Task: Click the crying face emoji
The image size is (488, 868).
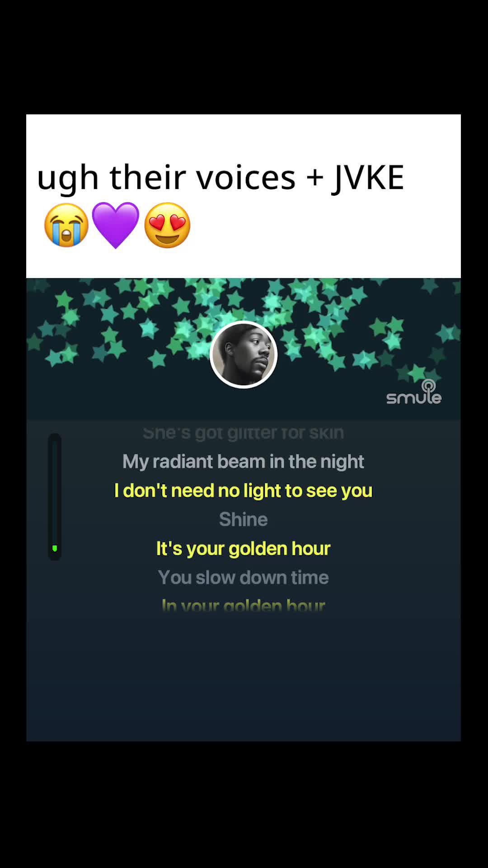Action: pos(66,225)
